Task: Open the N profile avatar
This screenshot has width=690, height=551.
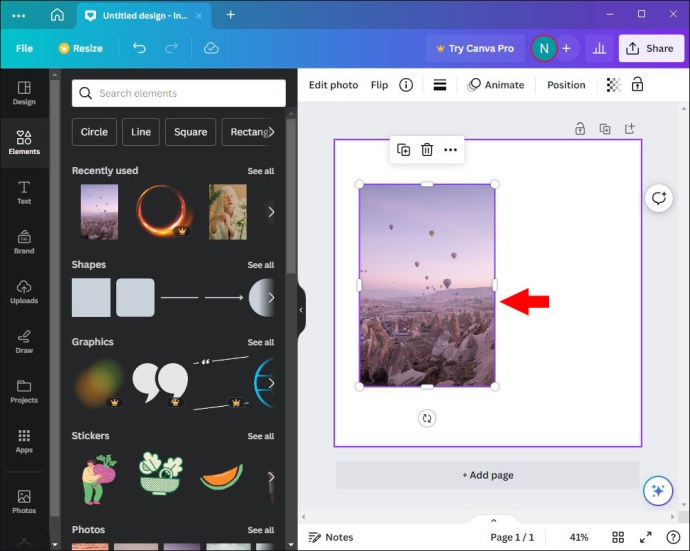Action: 544,48
